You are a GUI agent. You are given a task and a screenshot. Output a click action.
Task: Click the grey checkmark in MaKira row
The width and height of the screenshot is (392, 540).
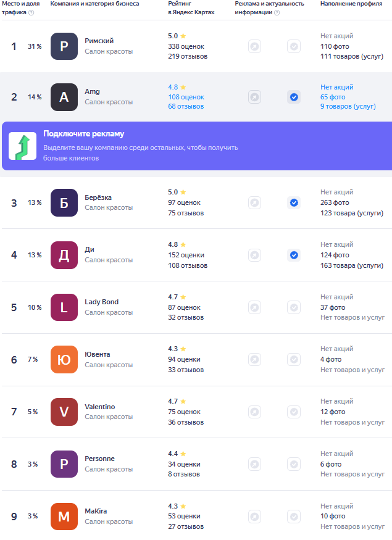coord(294,516)
